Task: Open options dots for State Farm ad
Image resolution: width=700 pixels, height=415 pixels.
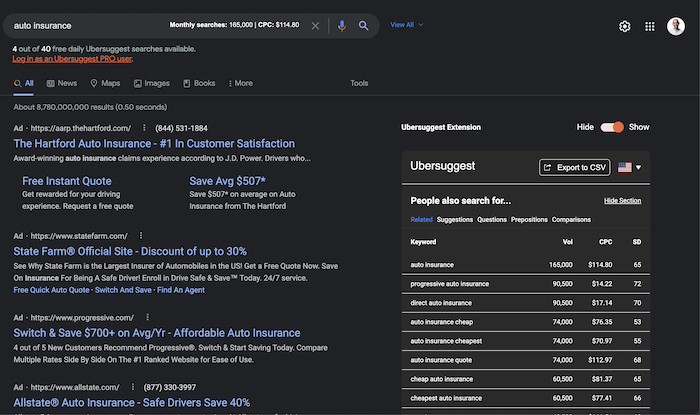Action: tap(141, 236)
